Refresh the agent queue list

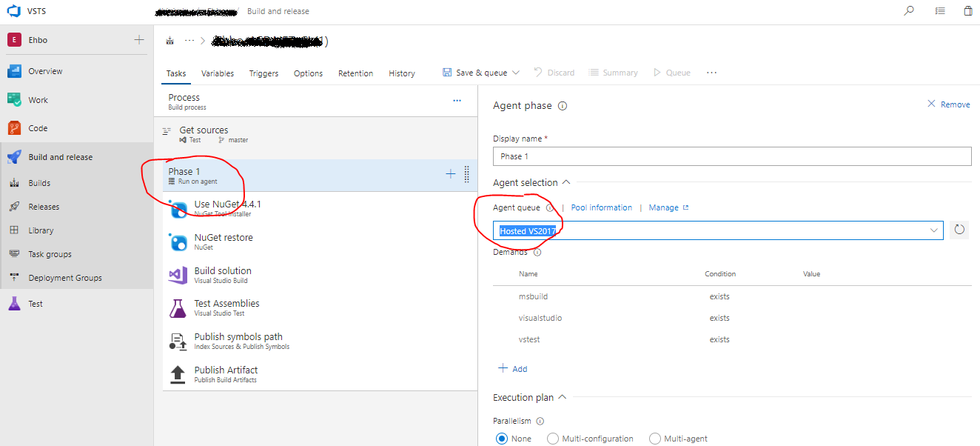pos(959,230)
